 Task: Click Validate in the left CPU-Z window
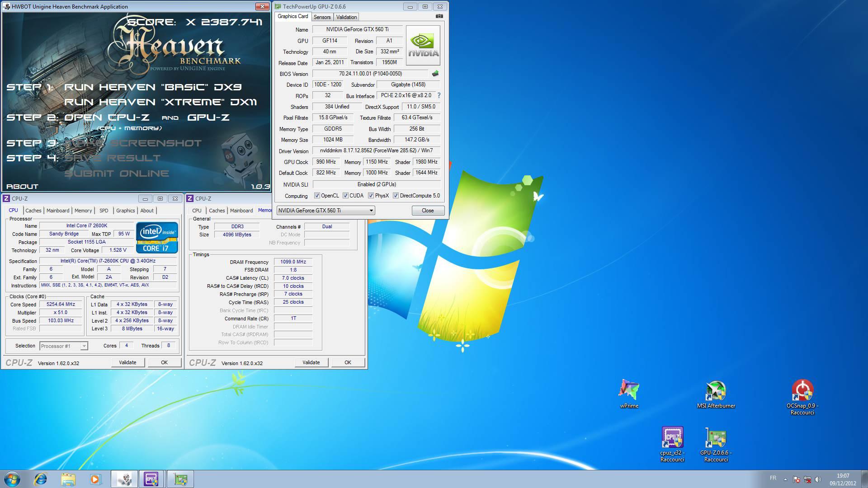127,362
